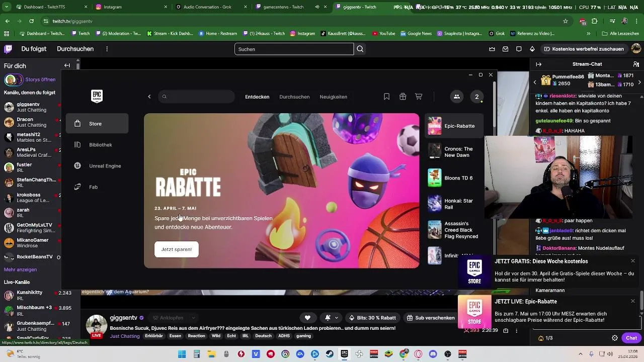The image size is (644, 362).
Task: Click Storys öffnen in sidebar
Action: [x=40, y=79]
